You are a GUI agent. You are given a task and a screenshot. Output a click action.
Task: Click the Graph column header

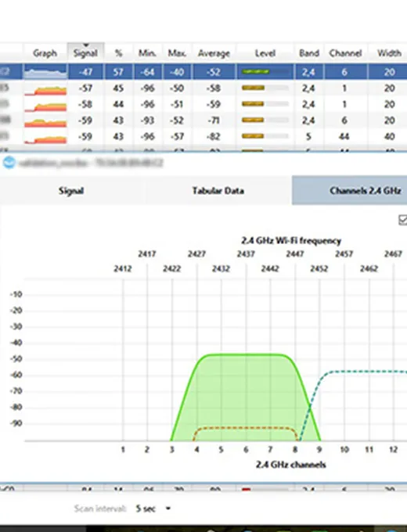(x=45, y=53)
